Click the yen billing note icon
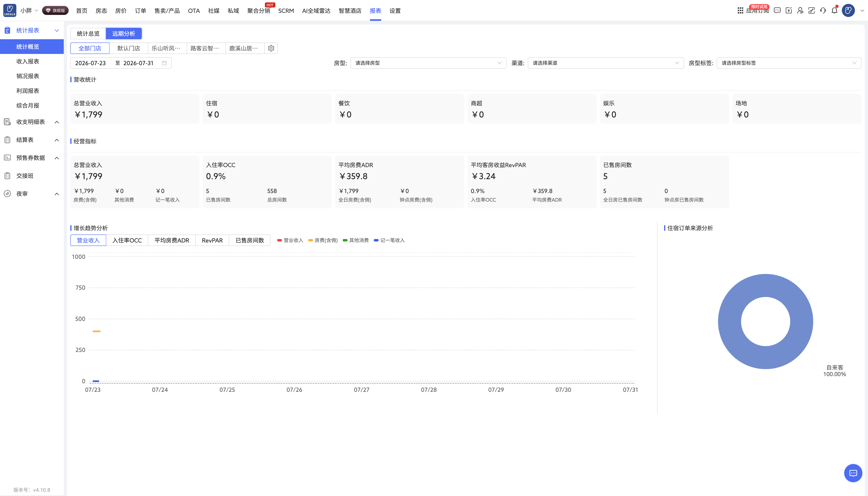 pos(789,11)
